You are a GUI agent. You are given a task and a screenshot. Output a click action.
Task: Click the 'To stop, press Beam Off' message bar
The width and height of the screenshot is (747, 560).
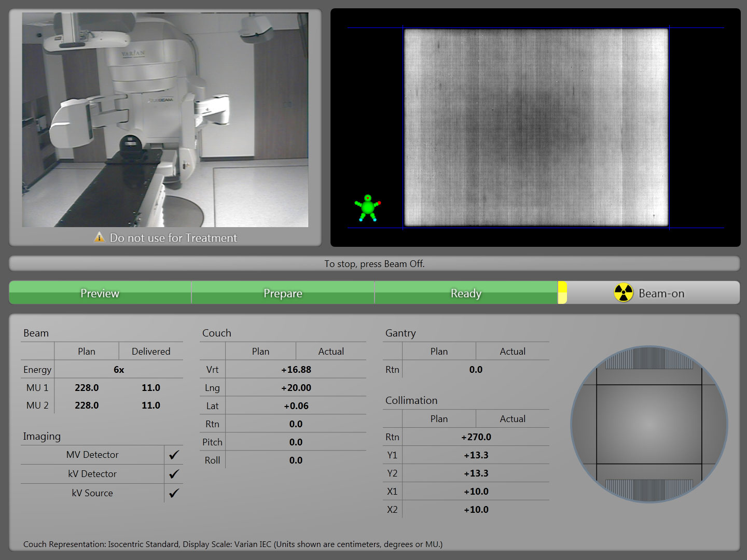click(374, 263)
